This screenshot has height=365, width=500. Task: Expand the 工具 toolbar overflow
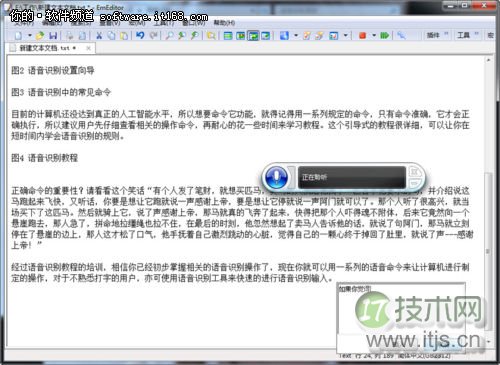point(476,34)
